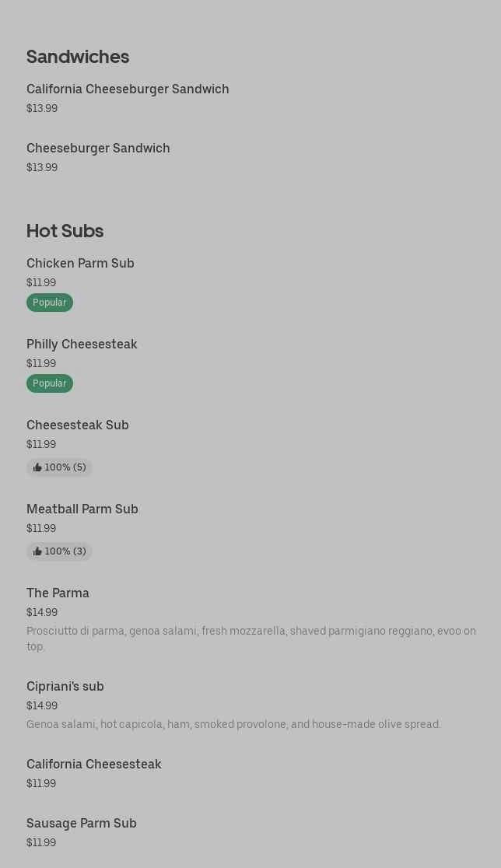Click the Sandwiches section heading

[78, 57]
